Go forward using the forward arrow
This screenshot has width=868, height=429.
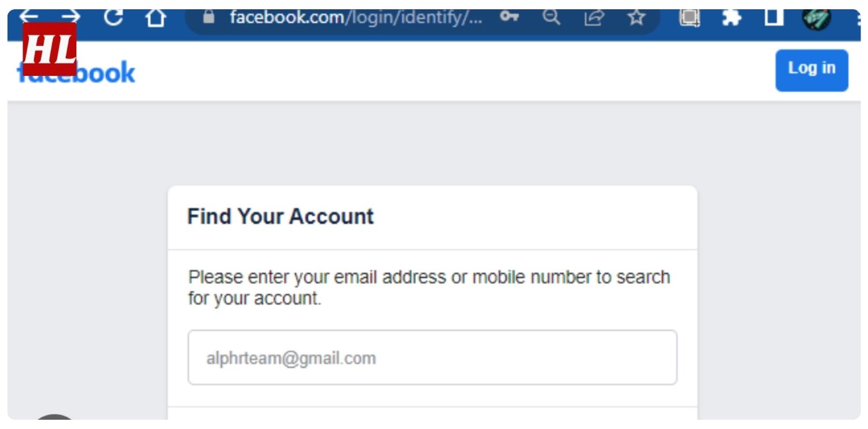[x=71, y=16]
